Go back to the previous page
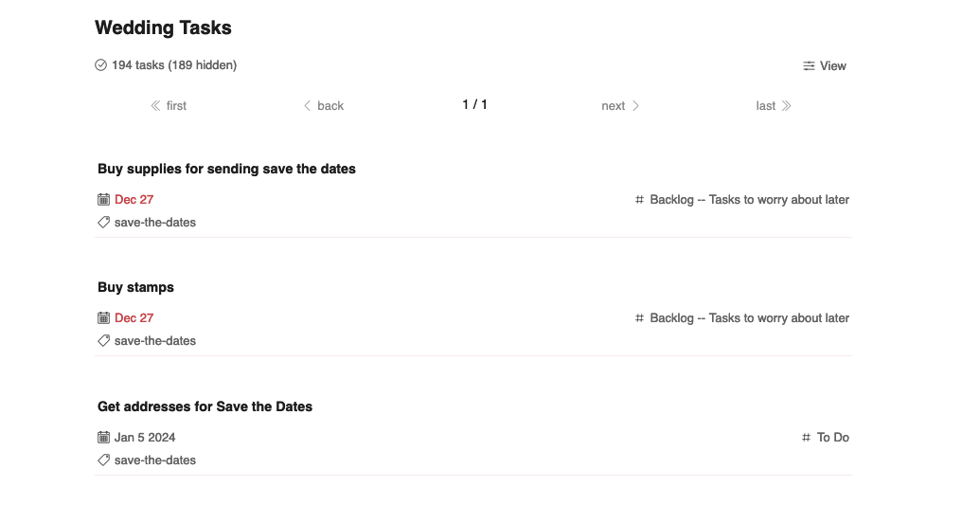Viewport: 980px width, 505px height. pyautogui.click(x=323, y=106)
